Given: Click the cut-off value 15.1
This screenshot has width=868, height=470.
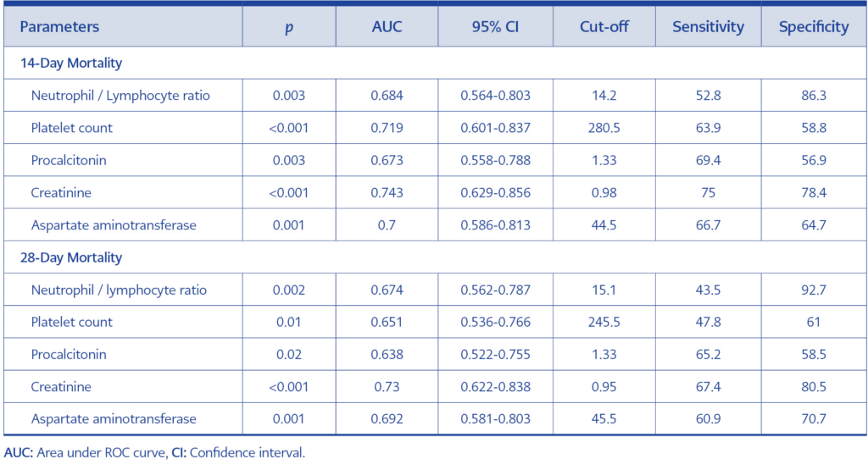Looking at the screenshot, I should tap(606, 290).
